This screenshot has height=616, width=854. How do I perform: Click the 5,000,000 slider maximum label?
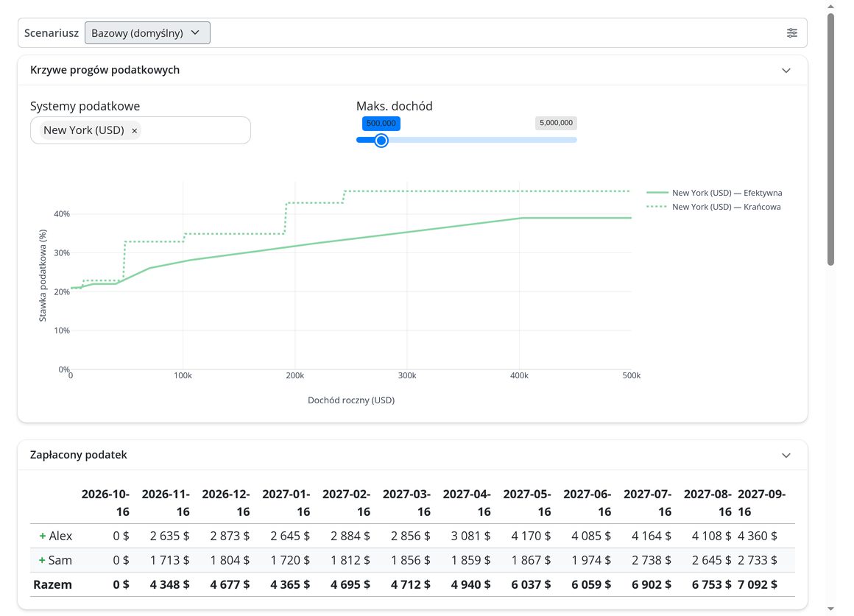[556, 123]
